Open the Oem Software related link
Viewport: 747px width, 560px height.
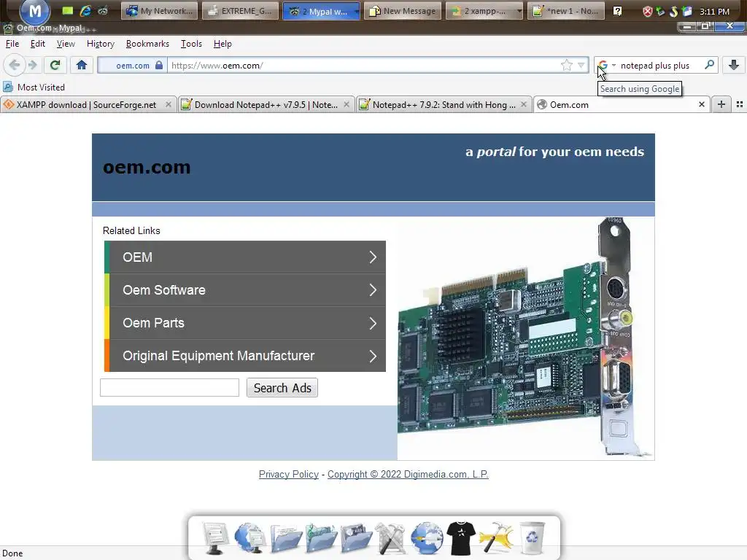(245, 290)
